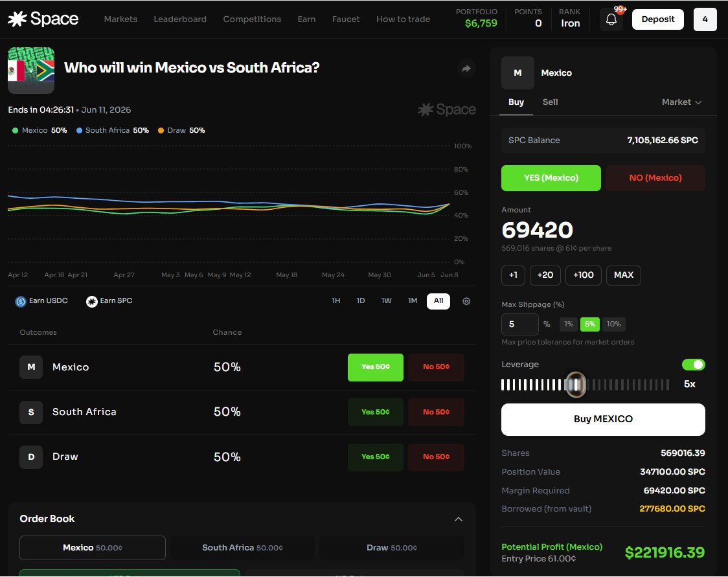Image resolution: width=728 pixels, height=577 pixels.
Task: Set chart range to 1W
Action: pos(386,300)
